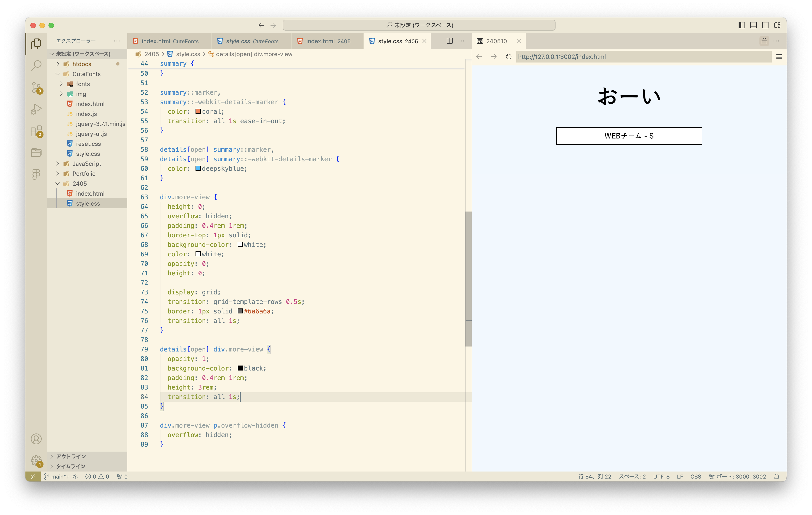Image resolution: width=812 pixels, height=515 pixels.
Task: Close the style.css 2405 tab
Action: [x=425, y=41]
